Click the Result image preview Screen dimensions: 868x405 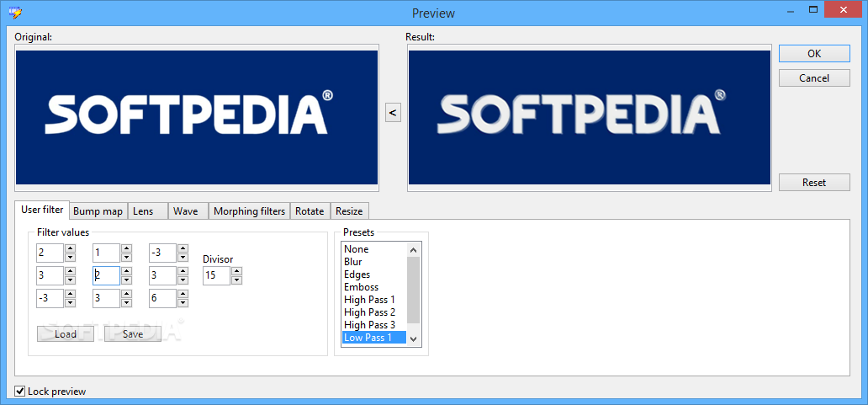coord(590,117)
